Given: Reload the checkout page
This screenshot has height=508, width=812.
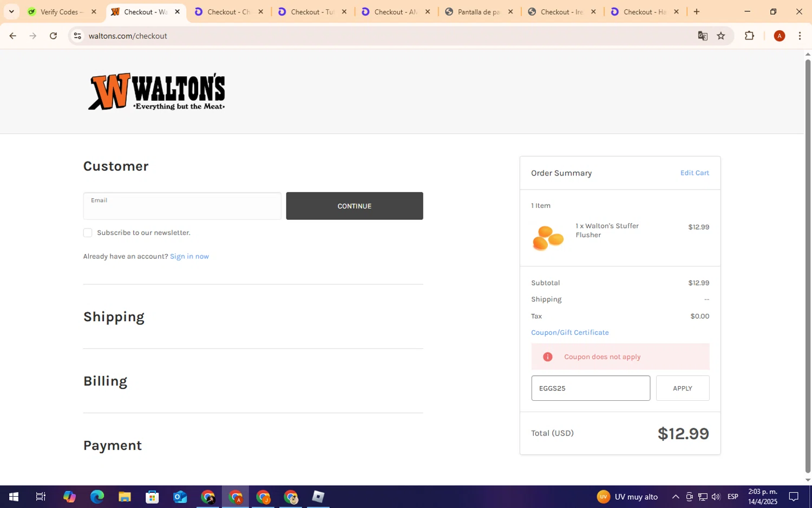Looking at the screenshot, I should [x=53, y=36].
